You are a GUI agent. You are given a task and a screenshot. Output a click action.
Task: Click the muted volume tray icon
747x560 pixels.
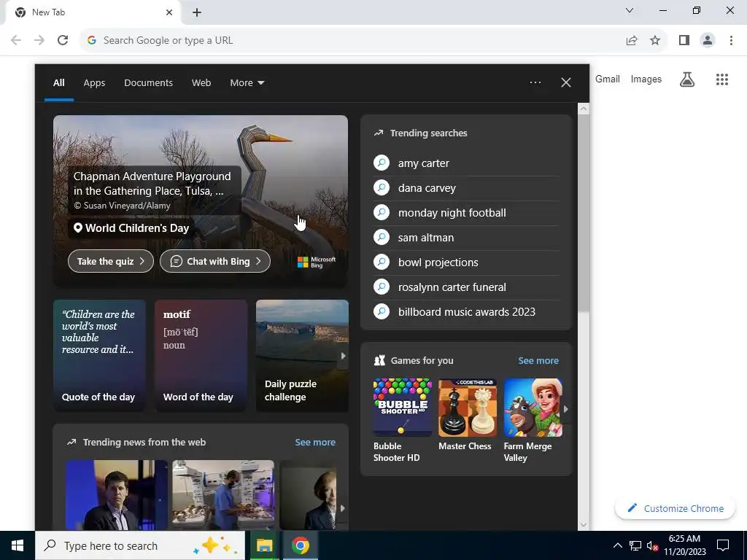652,546
